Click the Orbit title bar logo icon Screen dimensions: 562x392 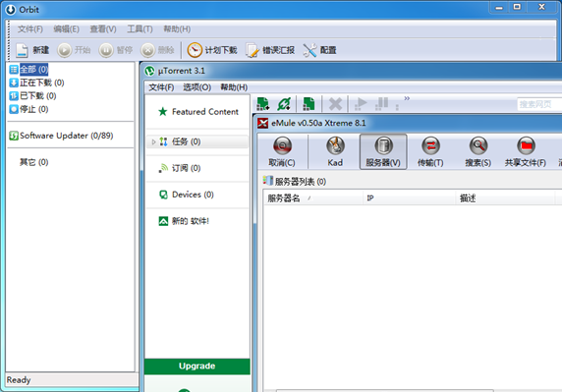(x=11, y=10)
